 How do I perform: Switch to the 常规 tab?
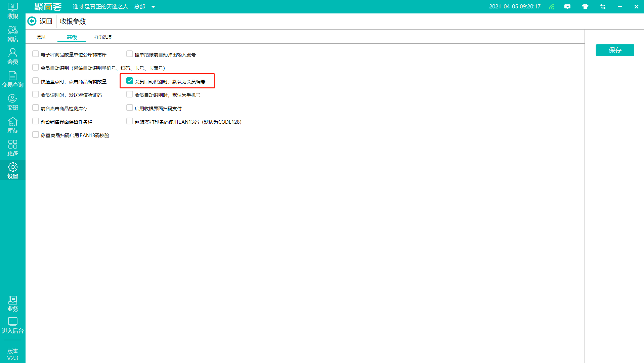click(41, 37)
